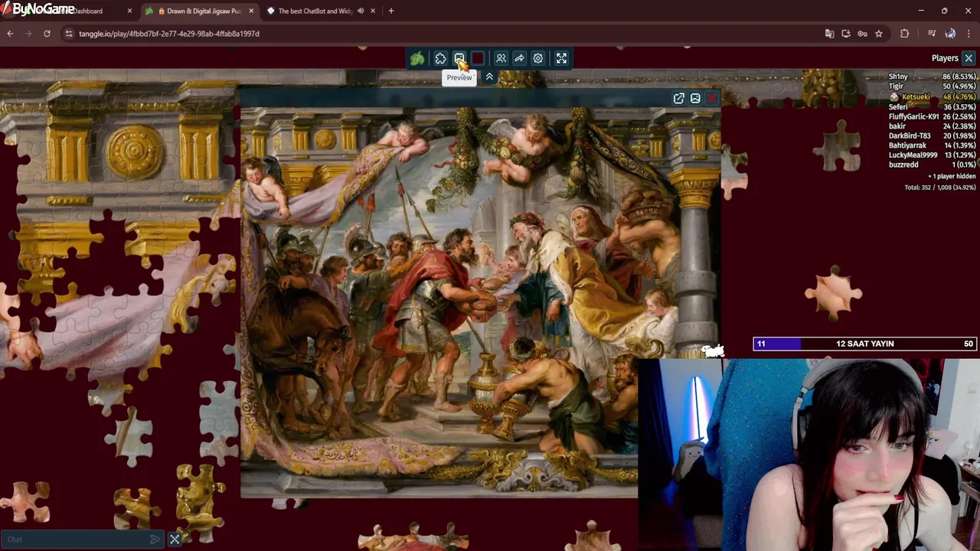Translate this page icon in address bar
The height and width of the screenshot is (551, 980).
coord(829,34)
